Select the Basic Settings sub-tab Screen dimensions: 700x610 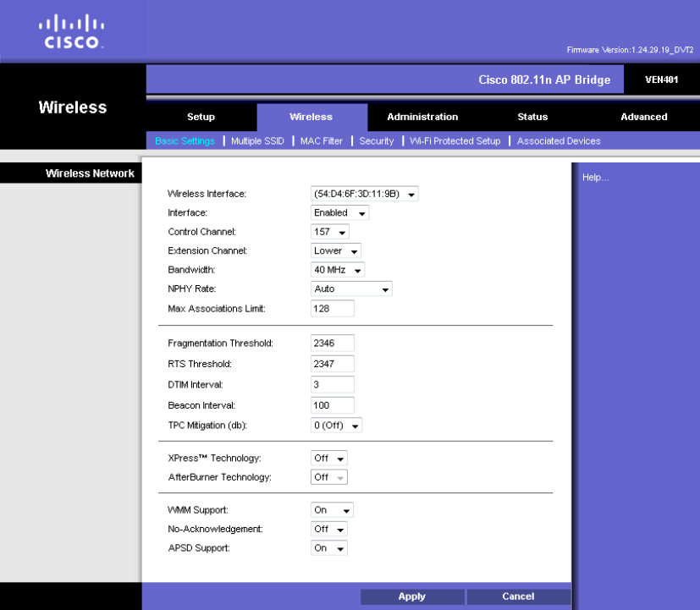click(185, 141)
